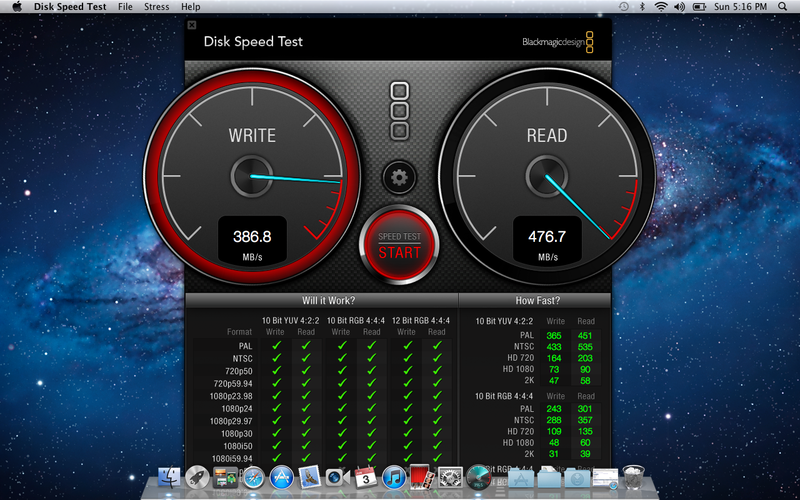Open the Documents folder stack in dock
Image resolution: width=800 pixels, height=500 pixels.
tap(549, 477)
